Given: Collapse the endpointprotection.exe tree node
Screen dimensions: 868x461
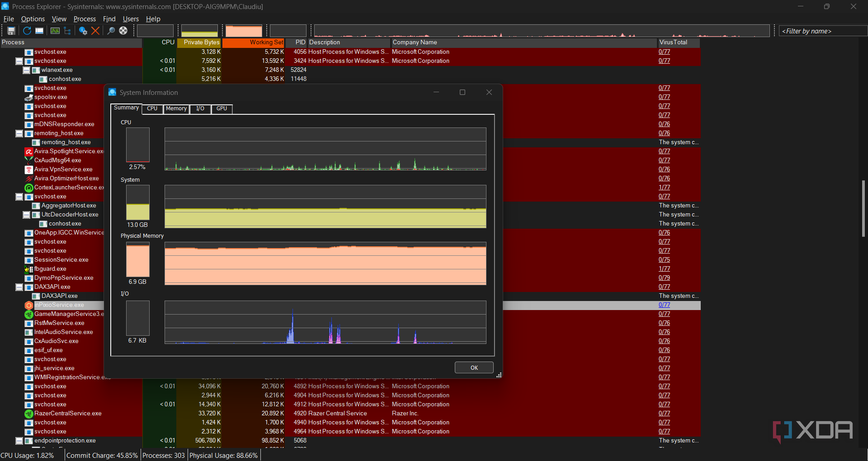Looking at the screenshot, I should tap(19, 441).
